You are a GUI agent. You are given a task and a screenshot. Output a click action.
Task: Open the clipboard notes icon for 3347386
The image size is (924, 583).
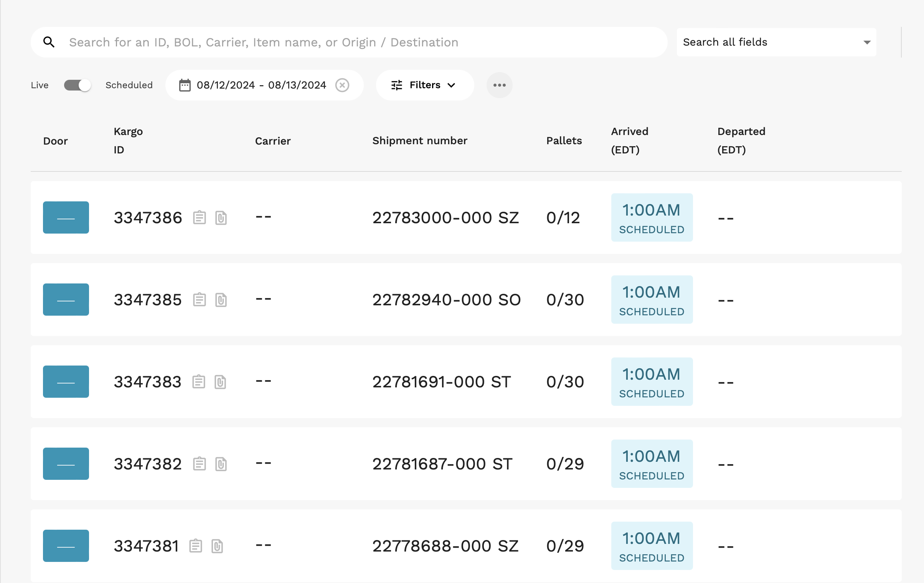200,217
